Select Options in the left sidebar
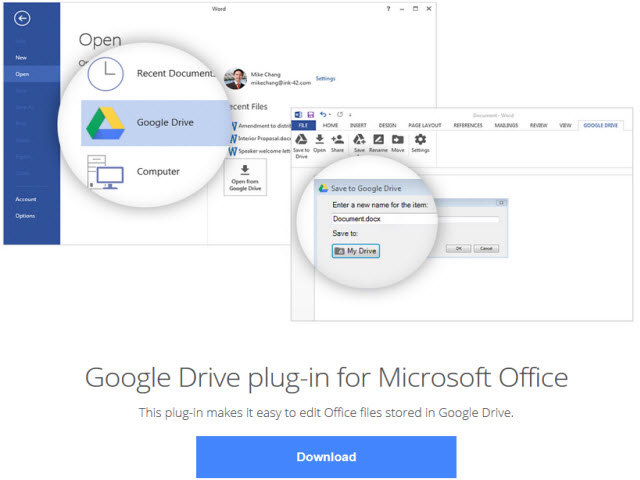This screenshot has width=640, height=480. pyautogui.click(x=25, y=215)
